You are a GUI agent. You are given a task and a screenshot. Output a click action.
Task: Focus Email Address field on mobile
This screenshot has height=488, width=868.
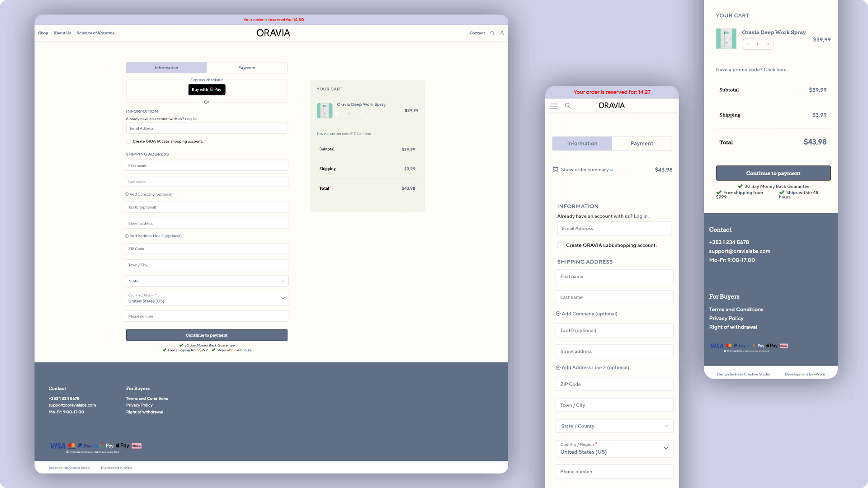(614, 228)
